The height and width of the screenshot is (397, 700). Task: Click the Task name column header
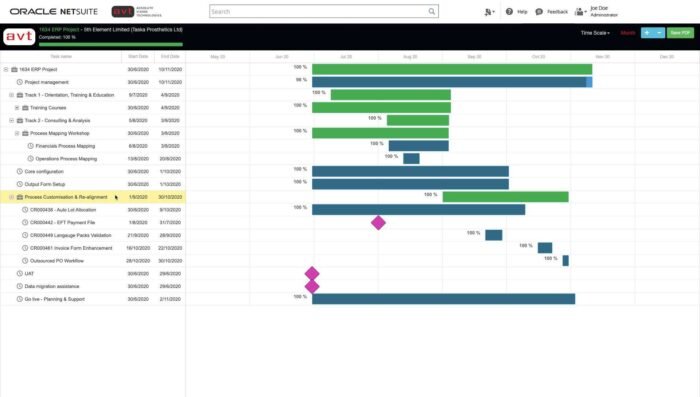click(61, 57)
